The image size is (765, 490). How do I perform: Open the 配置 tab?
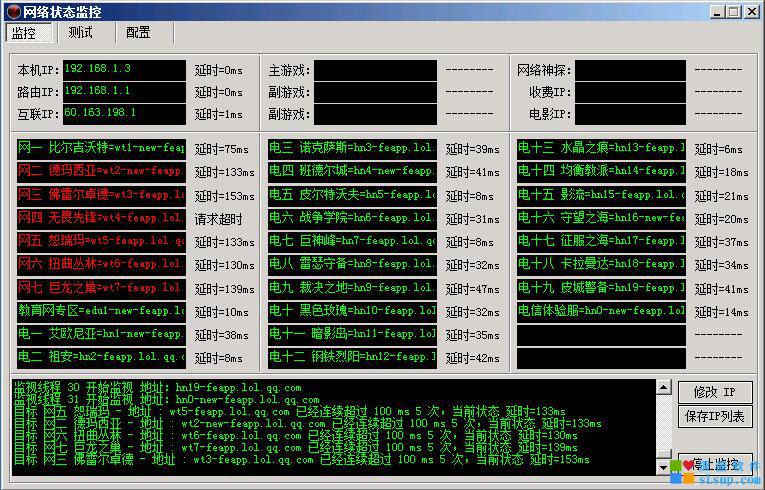point(138,32)
